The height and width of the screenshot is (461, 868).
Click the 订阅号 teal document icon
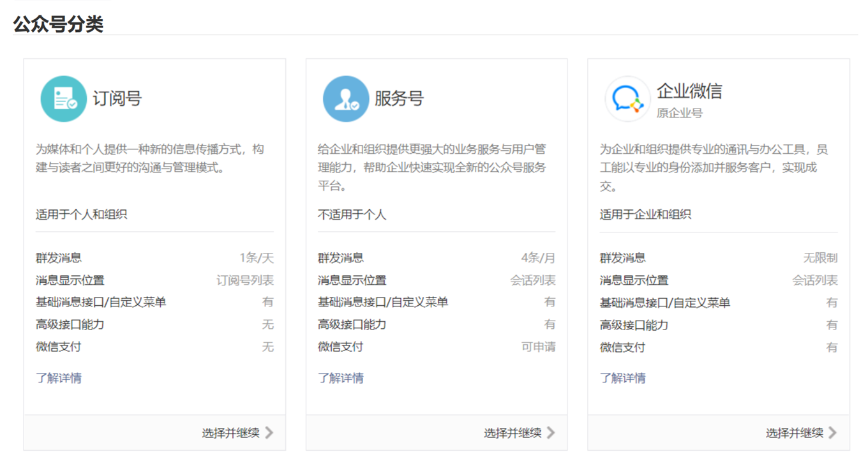pos(63,99)
